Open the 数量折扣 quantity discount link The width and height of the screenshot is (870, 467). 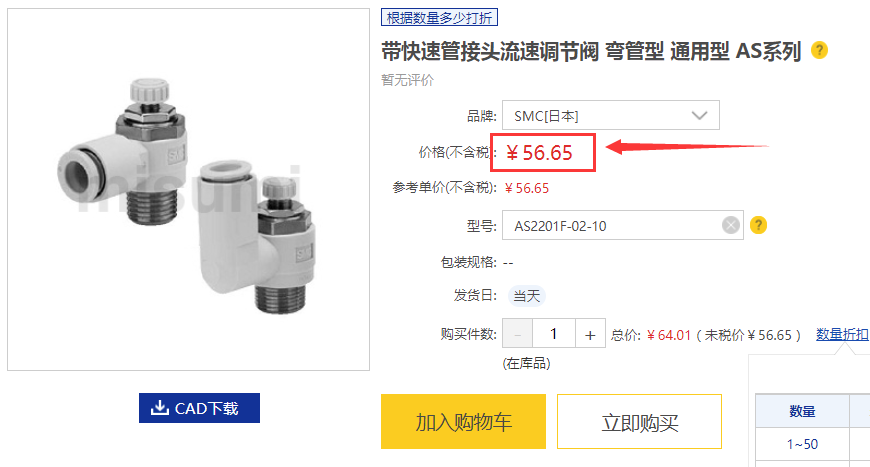842,334
